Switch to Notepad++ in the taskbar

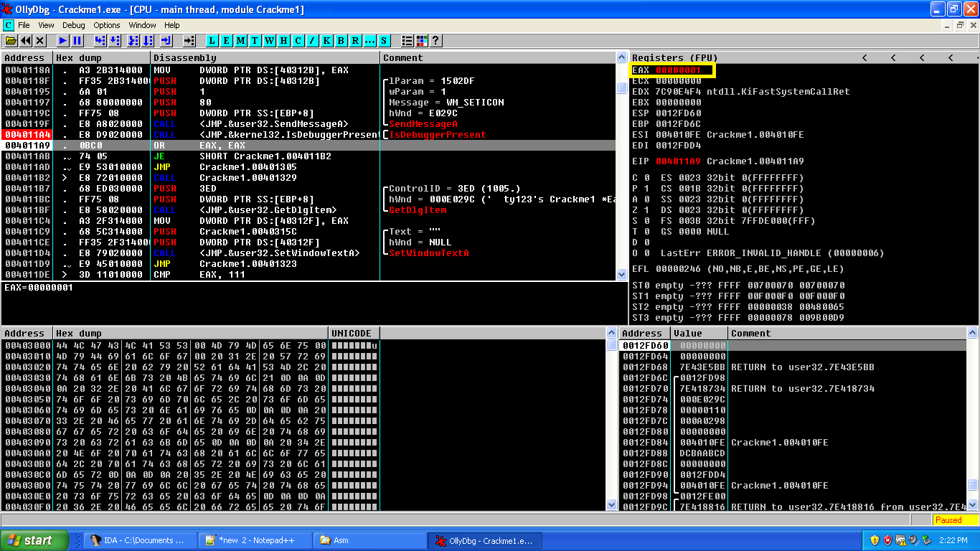coord(255,540)
